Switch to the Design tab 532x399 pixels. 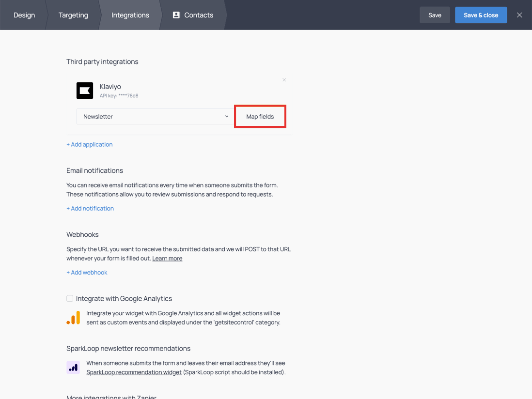pyautogui.click(x=24, y=15)
